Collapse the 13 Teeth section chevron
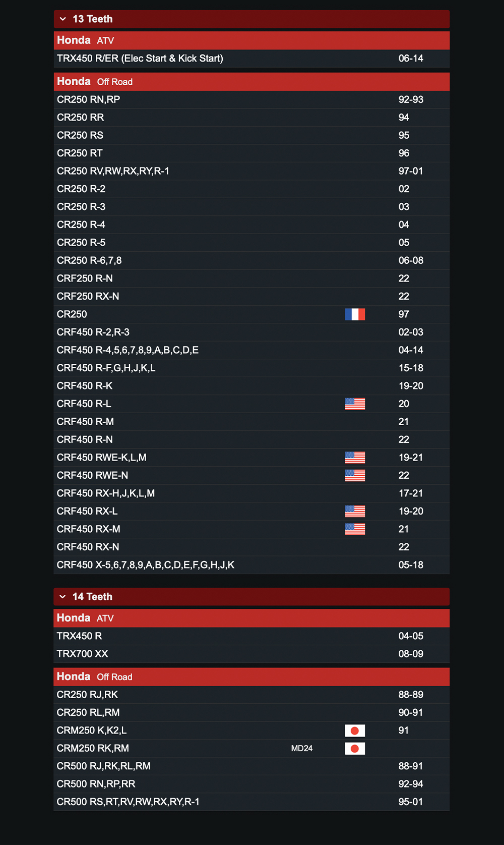504x845 pixels. point(63,19)
